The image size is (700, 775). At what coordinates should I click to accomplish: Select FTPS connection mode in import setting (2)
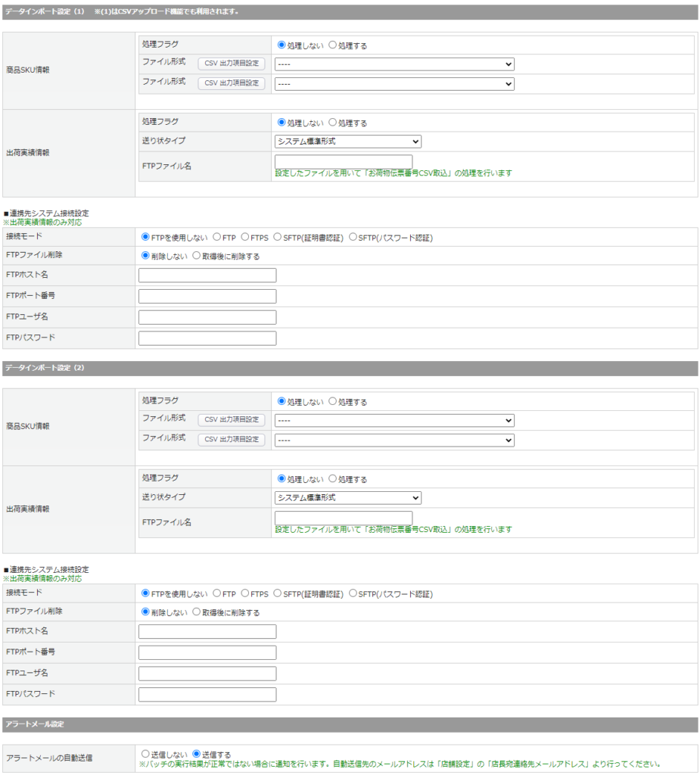(x=244, y=593)
